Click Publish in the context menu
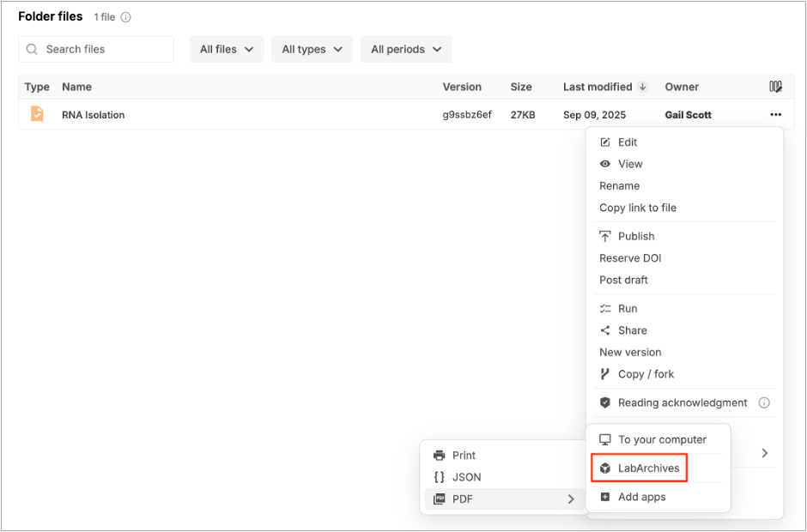Viewport: 807px width, 532px height. tap(635, 236)
